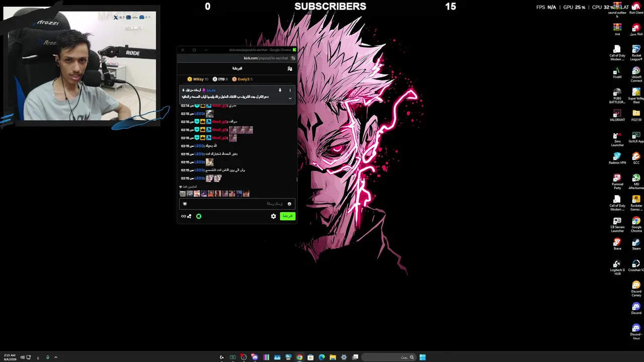Launch Crosshair V2 desktop icon
644x362 pixels.
(636, 266)
